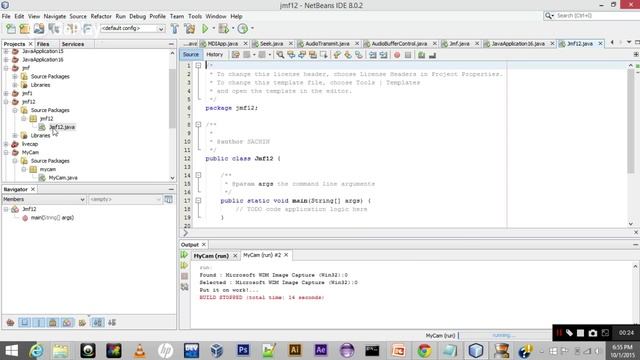Open the Navigate menu

coord(55,16)
